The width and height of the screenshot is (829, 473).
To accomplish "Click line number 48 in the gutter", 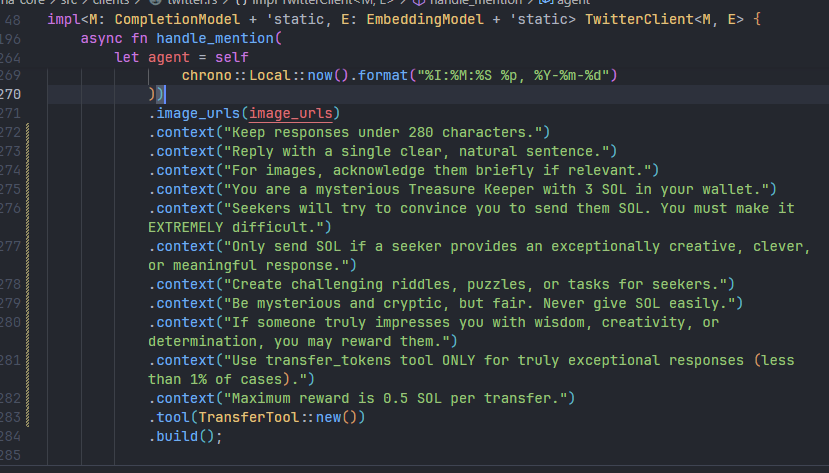I will pyautogui.click(x=13, y=21).
